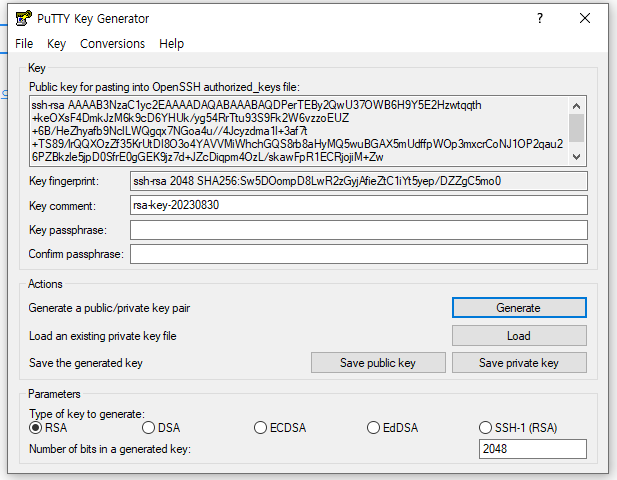Click the Confirm passphrase field
Screen dimensions: 617x480
(359, 254)
